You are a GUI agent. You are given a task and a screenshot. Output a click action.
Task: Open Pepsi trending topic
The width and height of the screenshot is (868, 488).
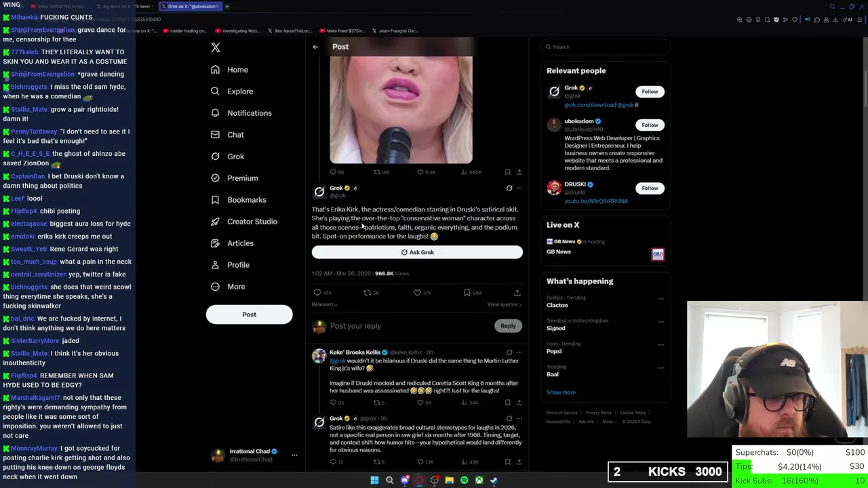[x=554, y=351]
